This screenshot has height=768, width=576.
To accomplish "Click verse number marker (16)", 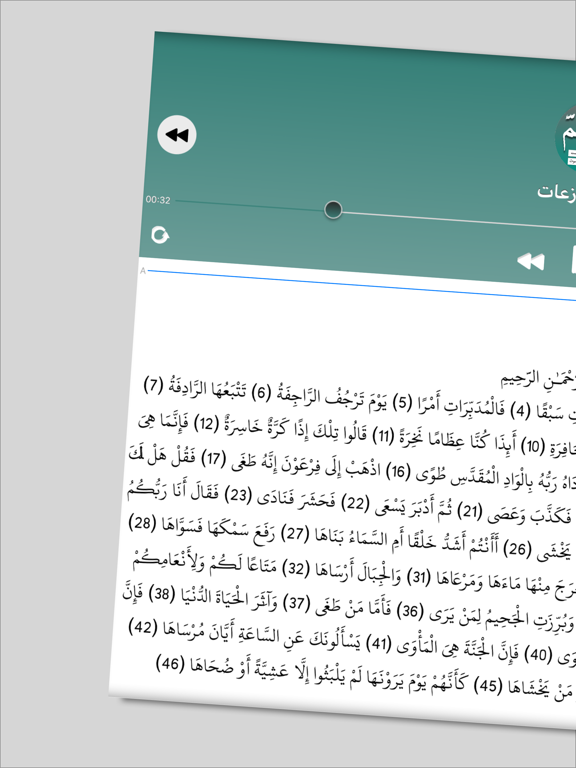I will click(x=397, y=472).
